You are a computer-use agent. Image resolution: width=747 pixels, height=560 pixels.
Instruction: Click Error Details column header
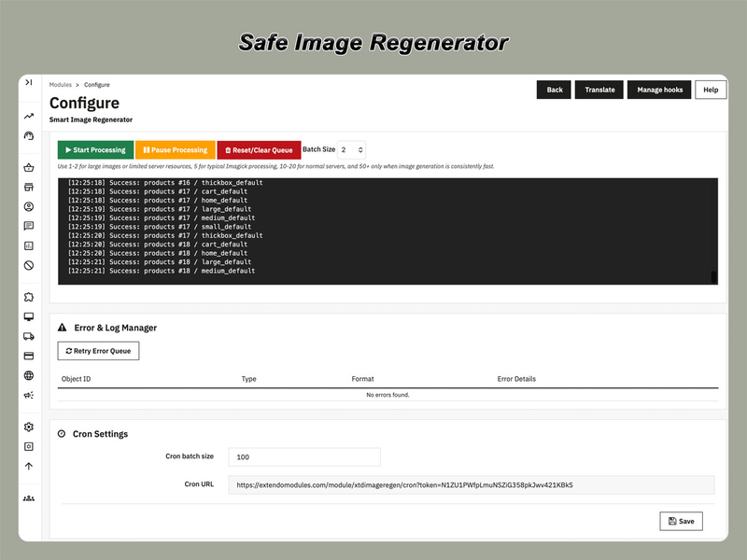[516, 379]
